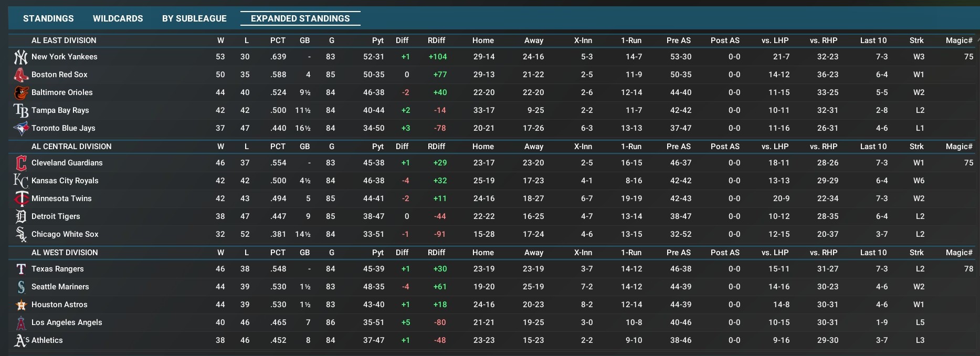This screenshot has height=356, width=980.
Task: Open the Seattle Mariners team link
Action: [x=60, y=287]
